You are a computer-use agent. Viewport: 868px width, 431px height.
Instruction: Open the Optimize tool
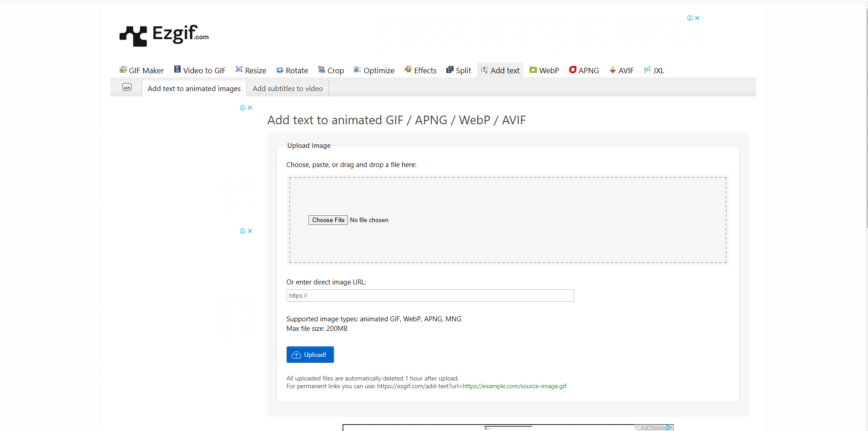374,70
